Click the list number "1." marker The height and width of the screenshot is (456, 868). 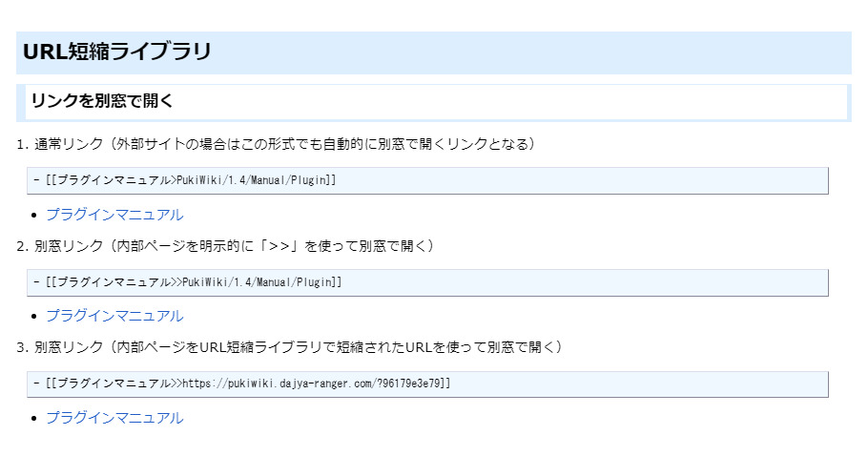[23, 145]
